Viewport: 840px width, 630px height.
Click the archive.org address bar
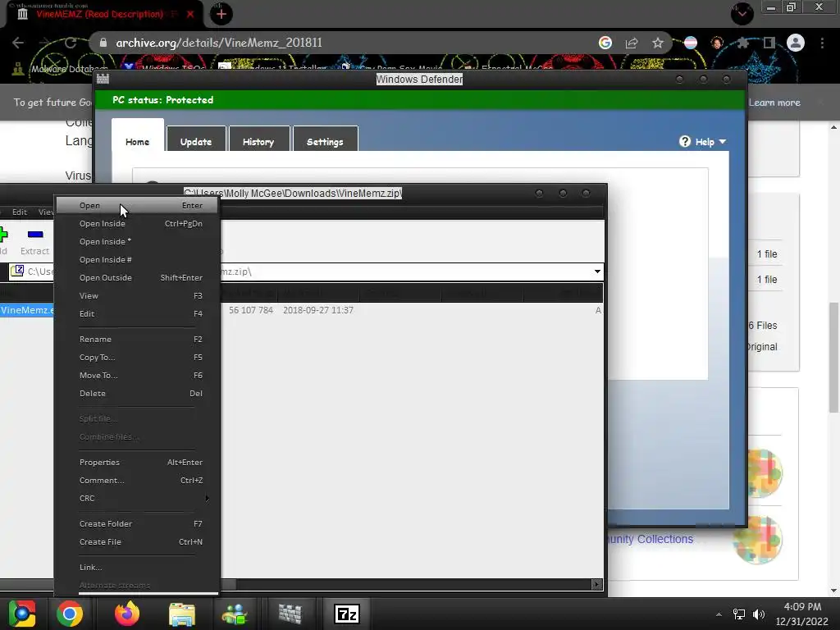343,43
